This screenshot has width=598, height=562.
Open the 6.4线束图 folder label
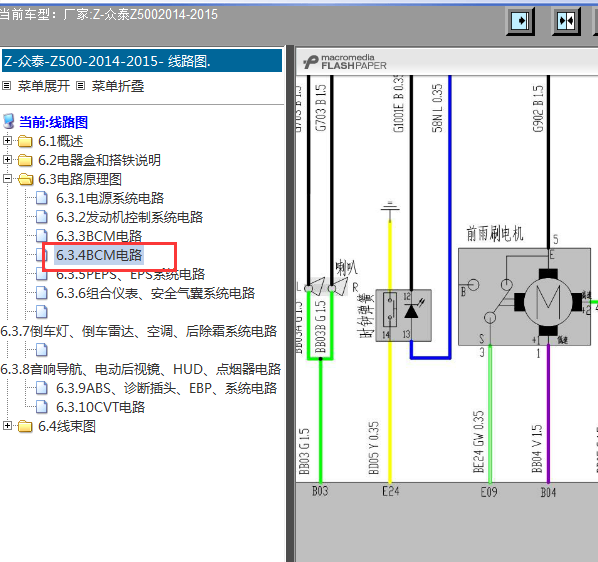pyautogui.click(x=67, y=426)
